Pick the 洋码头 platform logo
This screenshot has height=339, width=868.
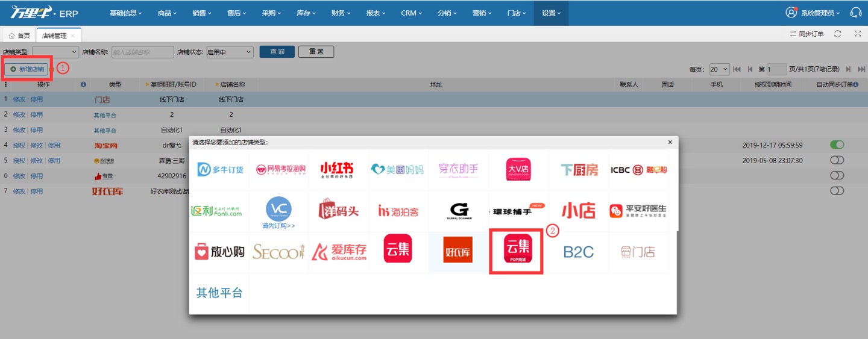click(x=338, y=210)
